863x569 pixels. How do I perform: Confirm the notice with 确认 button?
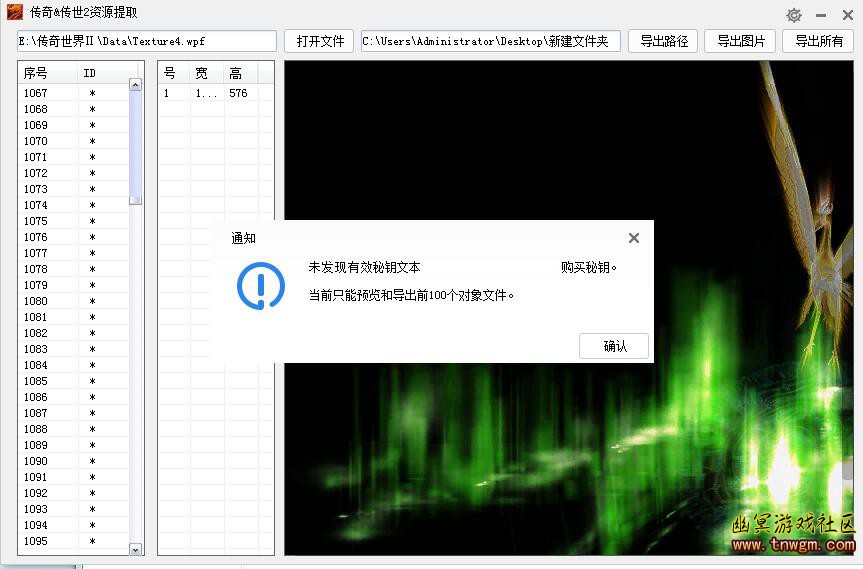(614, 346)
